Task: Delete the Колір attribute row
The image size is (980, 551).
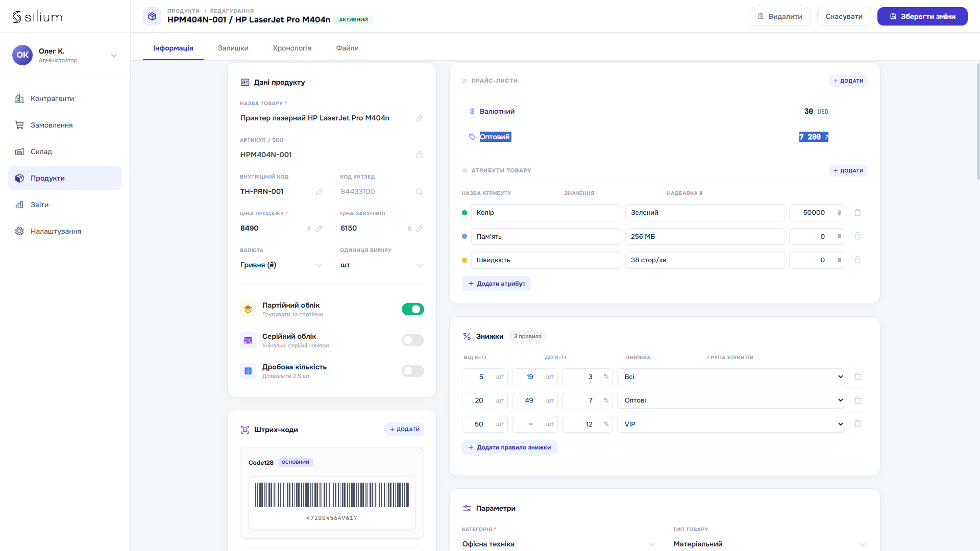Action: (857, 213)
